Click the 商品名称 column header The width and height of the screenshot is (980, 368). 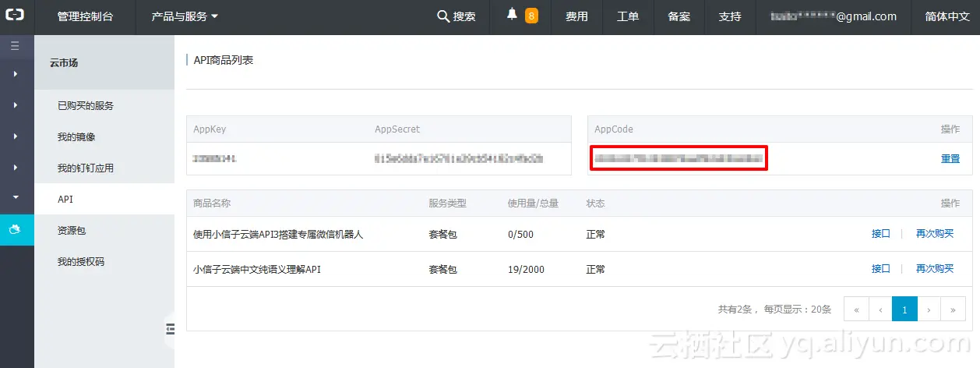click(212, 203)
